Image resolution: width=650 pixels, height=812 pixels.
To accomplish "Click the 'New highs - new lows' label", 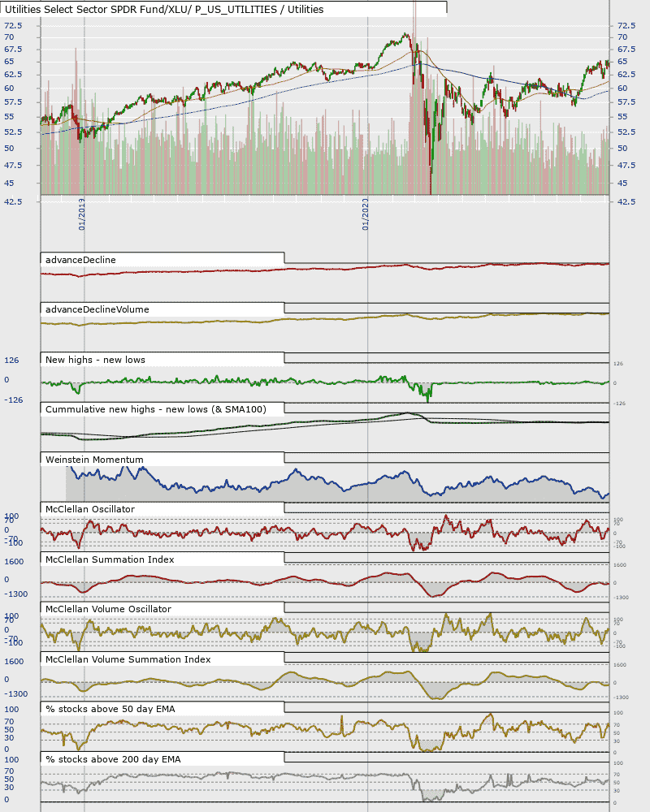I will pyautogui.click(x=95, y=360).
